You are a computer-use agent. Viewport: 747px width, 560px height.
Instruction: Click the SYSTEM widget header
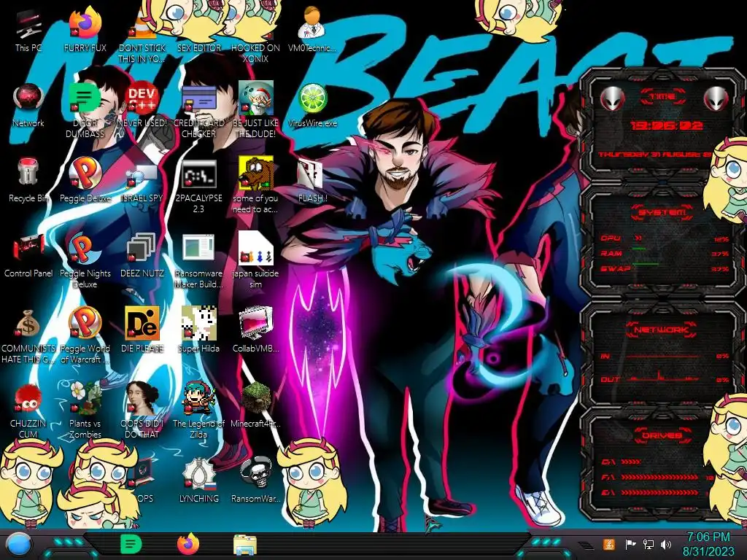pos(662,212)
